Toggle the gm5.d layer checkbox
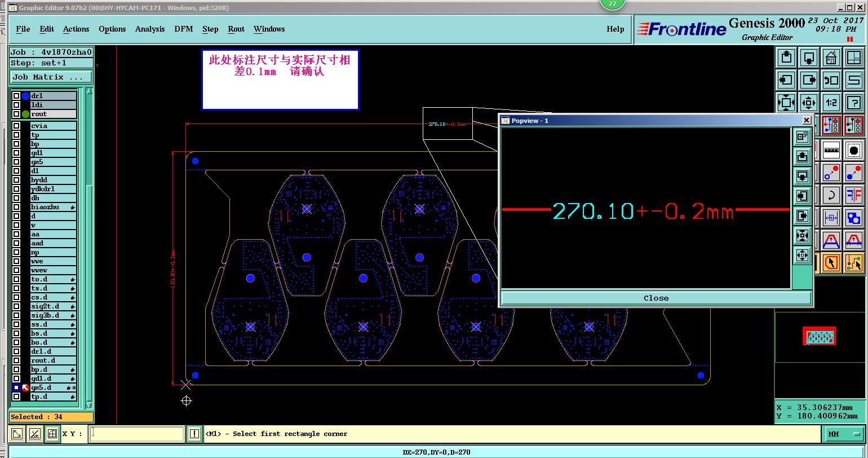868x458 pixels. click(x=16, y=387)
